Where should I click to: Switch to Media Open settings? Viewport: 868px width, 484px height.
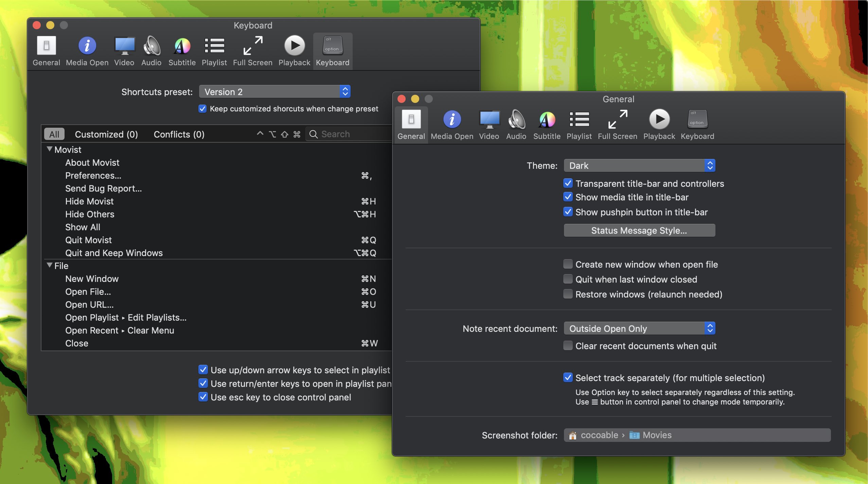pos(452,124)
